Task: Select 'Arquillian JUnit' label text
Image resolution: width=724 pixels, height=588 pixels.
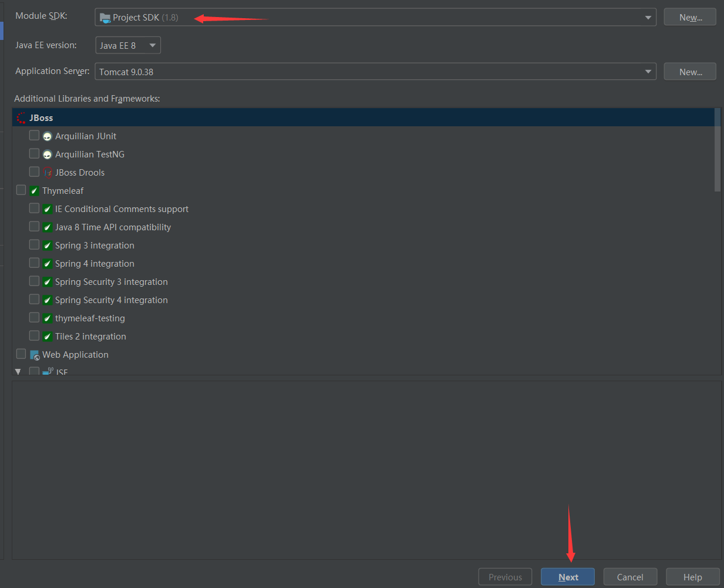Action: tap(86, 136)
